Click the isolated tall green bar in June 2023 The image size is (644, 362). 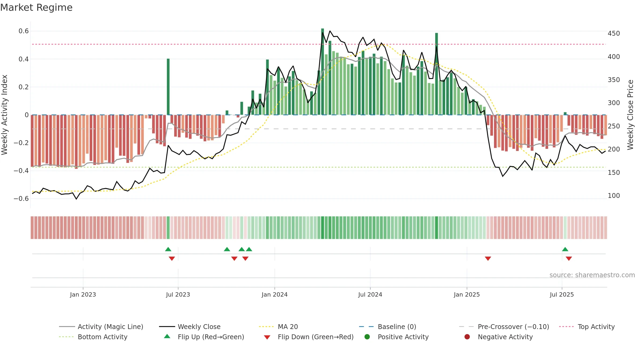pos(168,87)
